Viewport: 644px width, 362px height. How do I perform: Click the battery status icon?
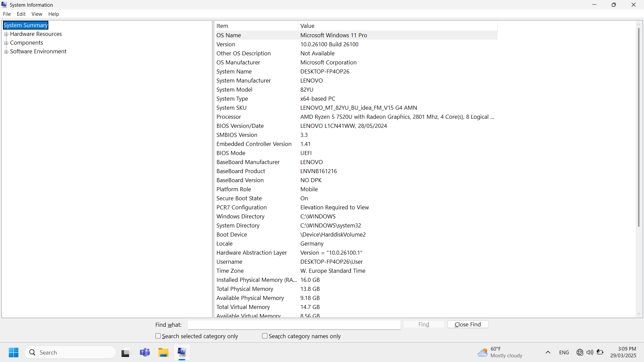(x=600, y=352)
